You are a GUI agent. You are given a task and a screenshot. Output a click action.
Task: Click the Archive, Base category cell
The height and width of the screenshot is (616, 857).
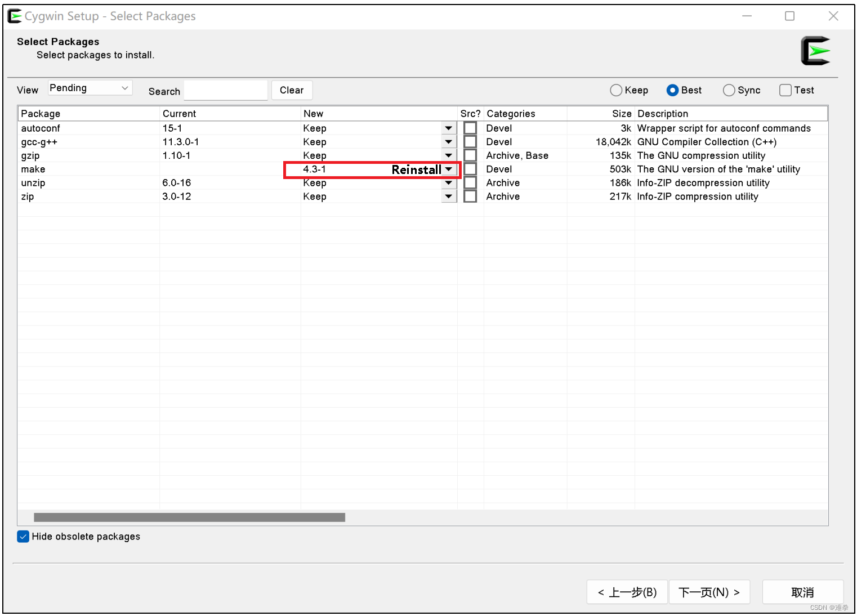point(517,155)
